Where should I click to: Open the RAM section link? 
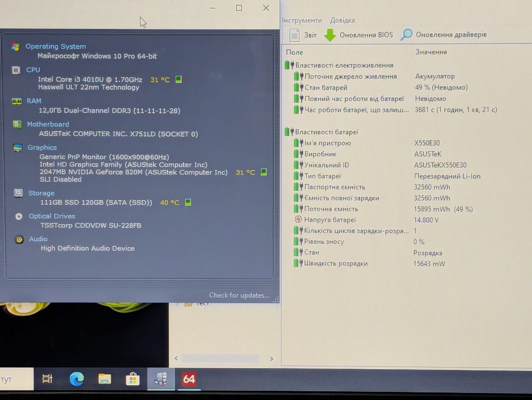pos(34,101)
